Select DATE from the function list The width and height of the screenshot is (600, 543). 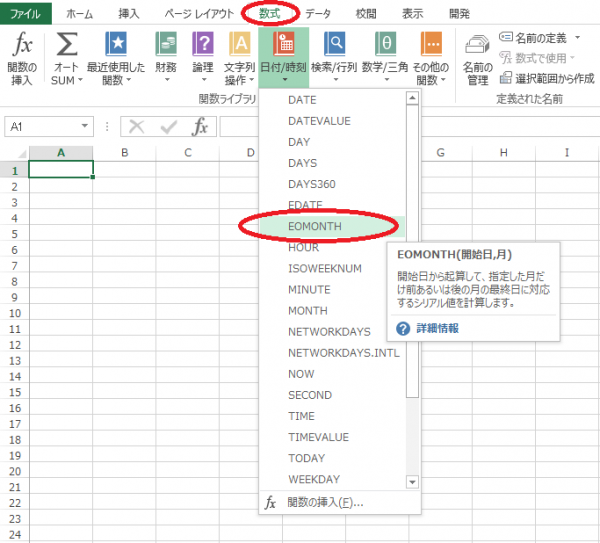(x=332, y=100)
